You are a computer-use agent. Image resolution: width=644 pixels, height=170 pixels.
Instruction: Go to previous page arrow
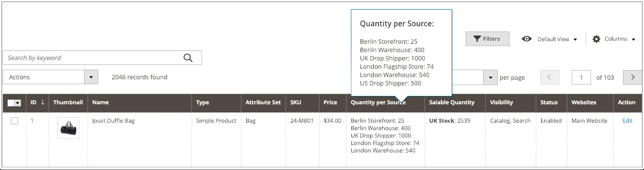(550, 77)
